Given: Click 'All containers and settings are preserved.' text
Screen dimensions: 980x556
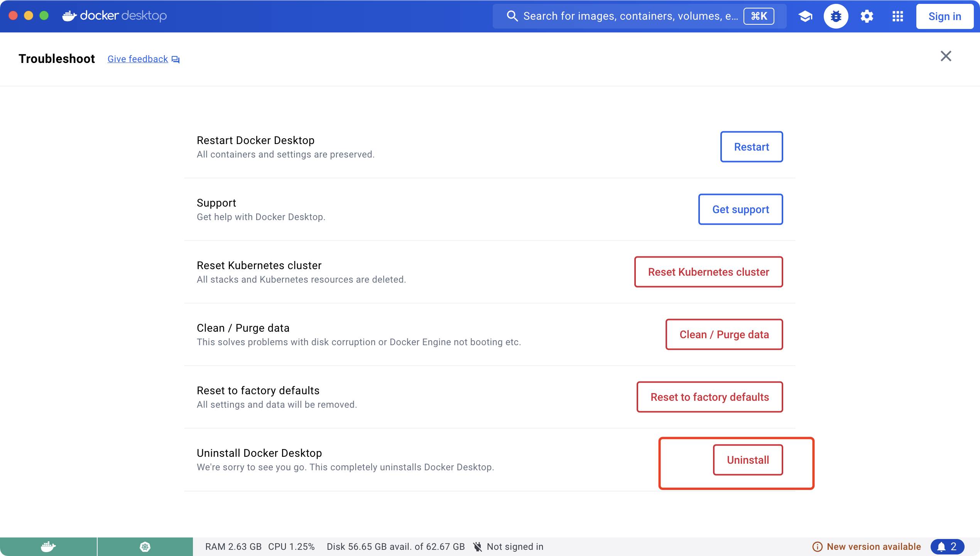Looking at the screenshot, I should (286, 154).
